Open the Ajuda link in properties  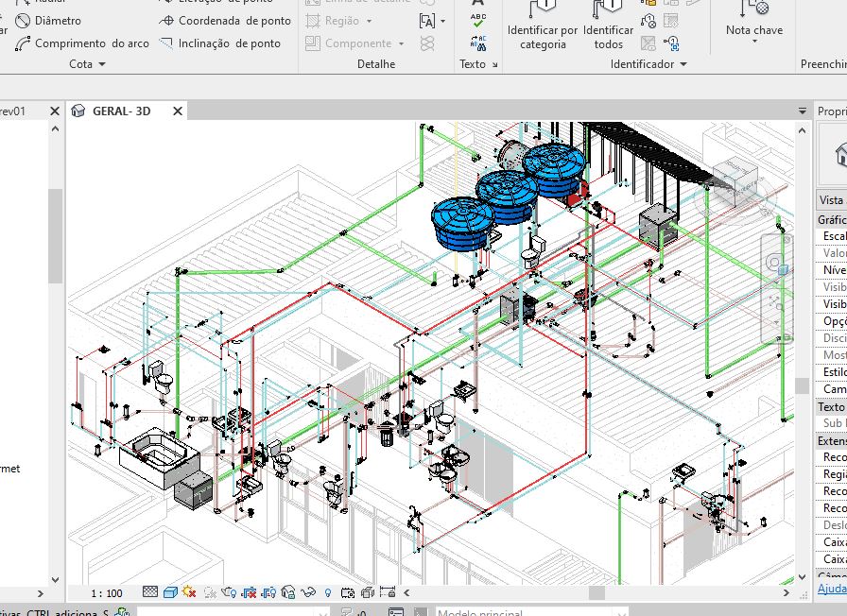click(x=832, y=589)
